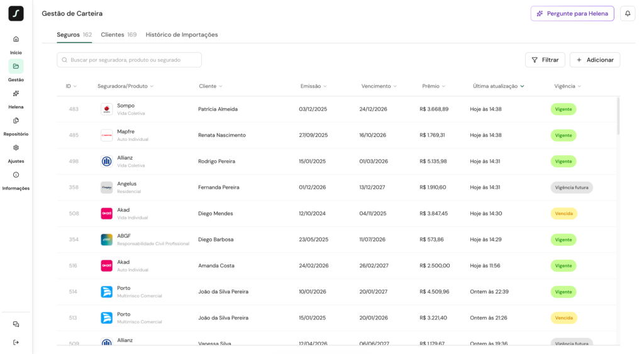Click the Filtrar button
This screenshot has height=354, width=644.
(x=545, y=60)
